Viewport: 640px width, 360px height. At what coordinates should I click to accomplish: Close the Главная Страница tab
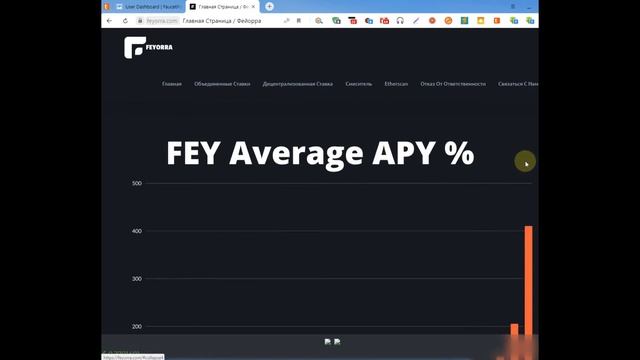[x=253, y=7]
